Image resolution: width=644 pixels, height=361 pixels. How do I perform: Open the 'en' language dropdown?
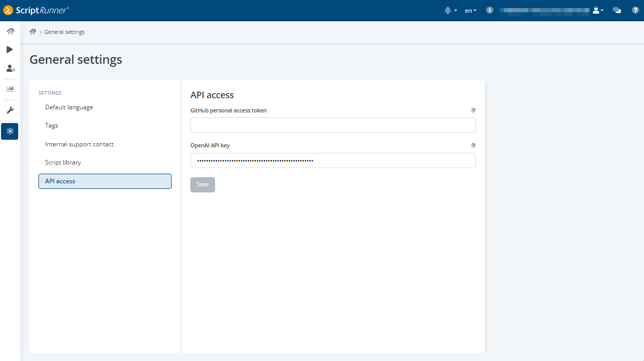470,10
